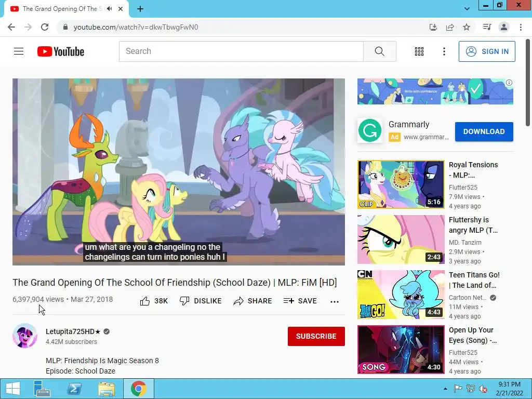This screenshot has height=399, width=532.
Task: Click 'Teen Titans Go! | The Land of' title
Action: pos(474,280)
